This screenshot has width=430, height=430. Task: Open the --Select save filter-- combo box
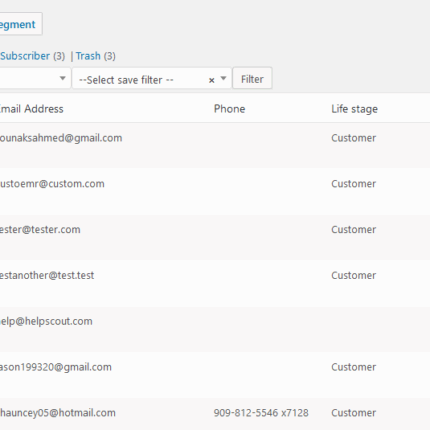(x=152, y=79)
